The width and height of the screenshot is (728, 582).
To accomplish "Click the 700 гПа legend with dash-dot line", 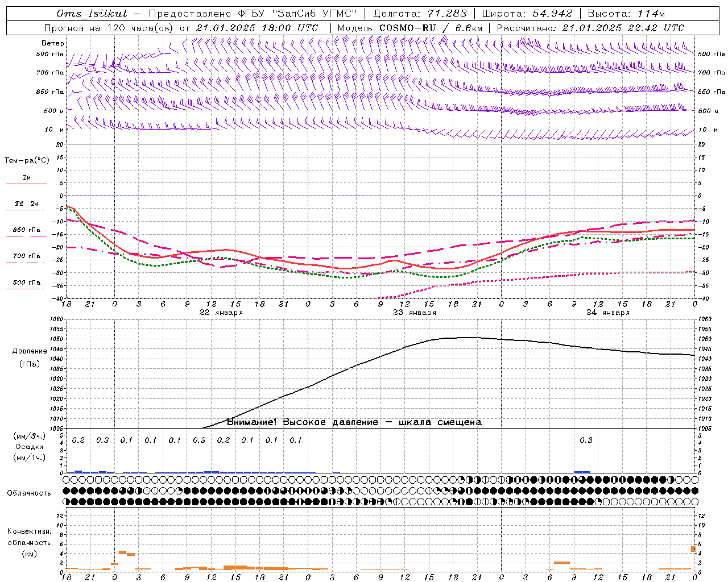I will [x=26, y=259].
